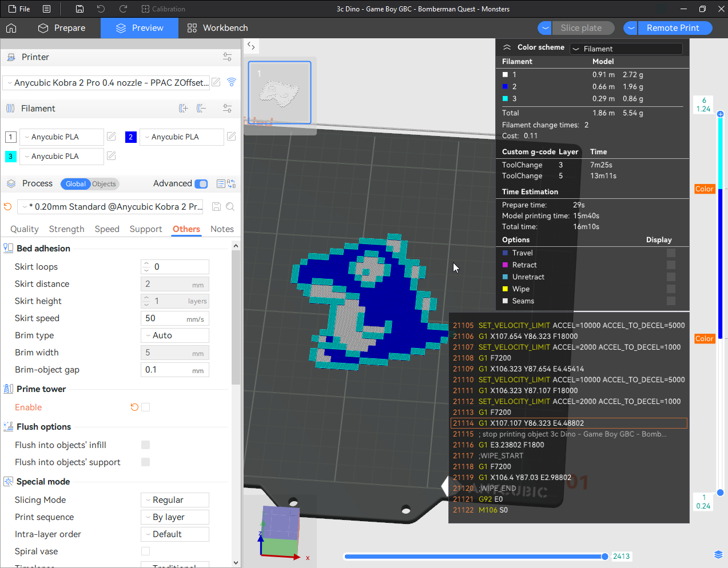
Task: Click the save project icon
Action: pyautogui.click(x=79, y=9)
